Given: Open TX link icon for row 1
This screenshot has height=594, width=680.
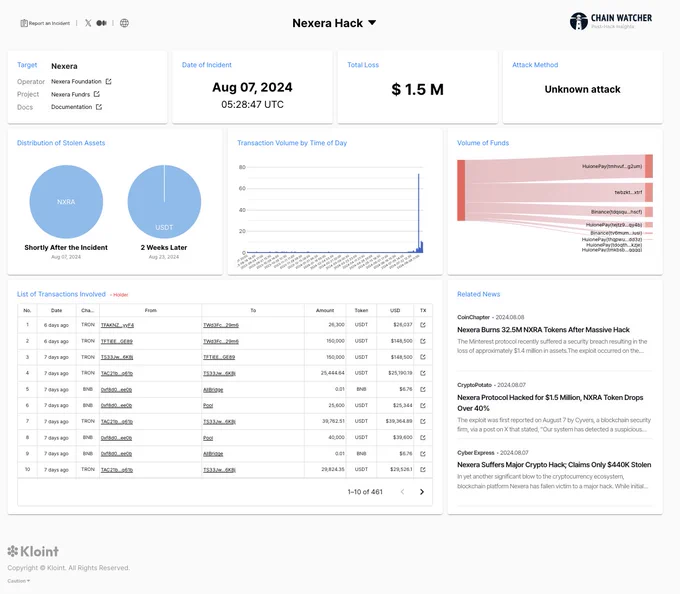Looking at the screenshot, I should pyautogui.click(x=423, y=325).
